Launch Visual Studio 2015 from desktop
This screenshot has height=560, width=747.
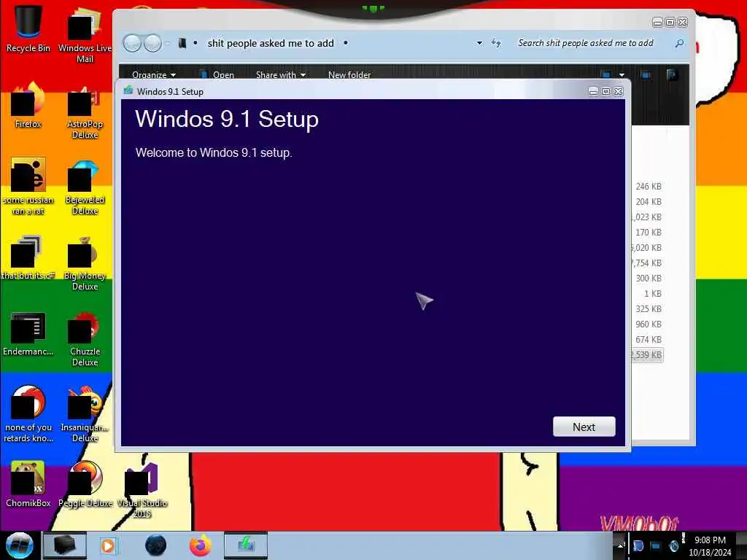pos(142,491)
